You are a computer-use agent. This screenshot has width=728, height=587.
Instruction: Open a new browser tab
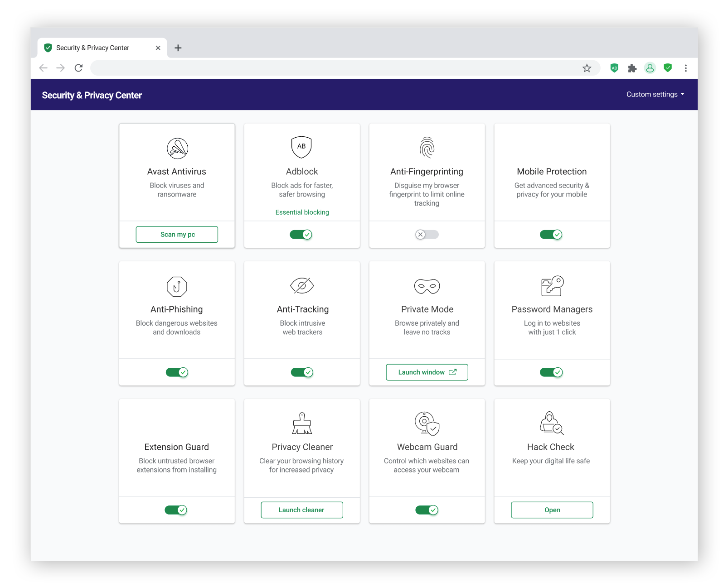click(178, 48)
